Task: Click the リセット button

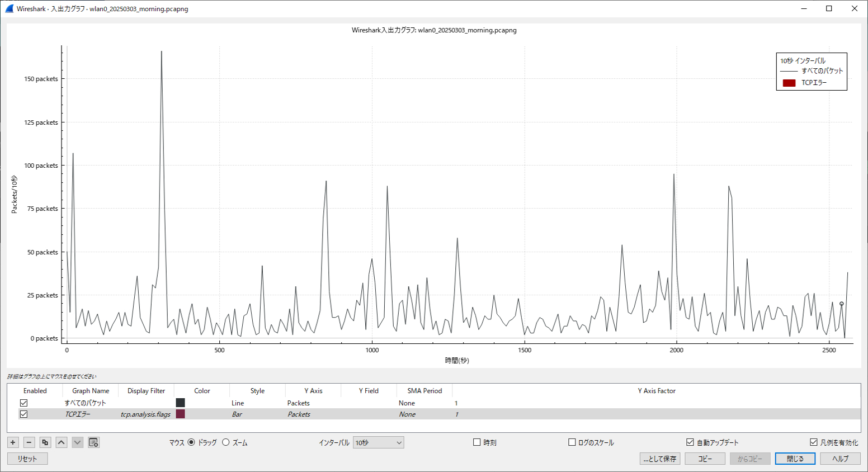Action: tap(27, 459)
